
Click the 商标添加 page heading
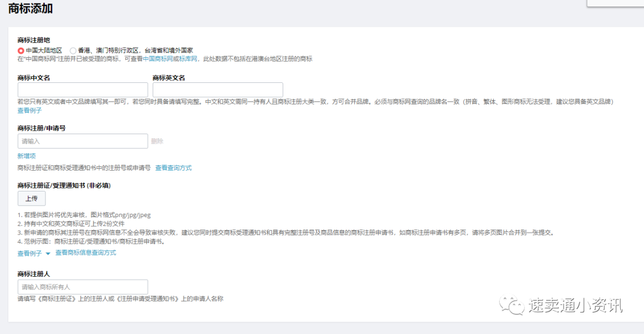pyautogui.click(x=30, y=9)
